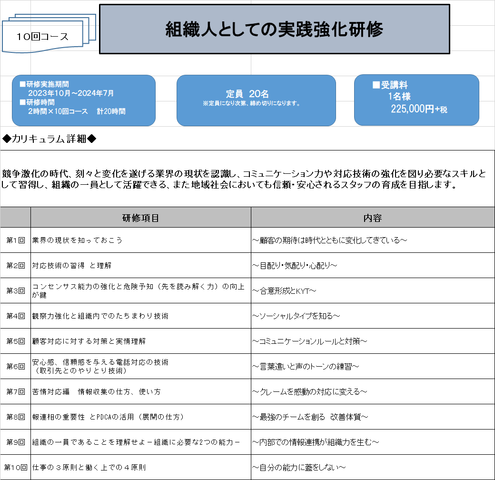
Task: Select the title box '組織人としての実践強化研修'
Action: coord(274,29)
